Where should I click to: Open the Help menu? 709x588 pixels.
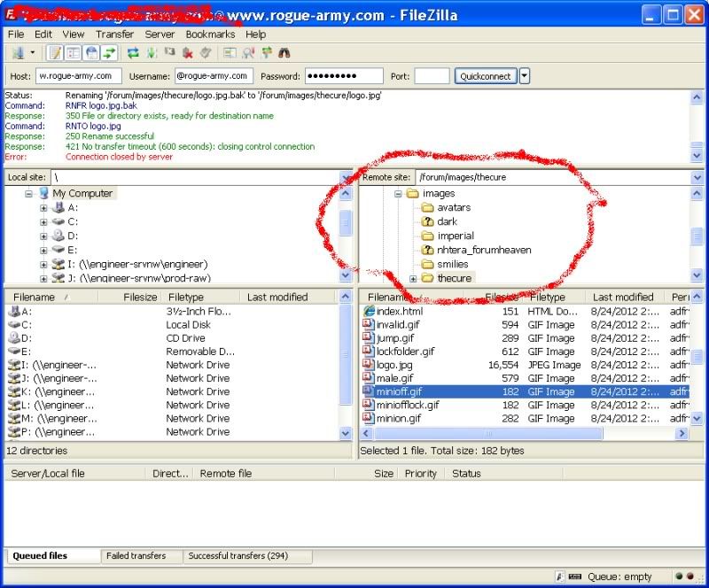coord(255,35)
